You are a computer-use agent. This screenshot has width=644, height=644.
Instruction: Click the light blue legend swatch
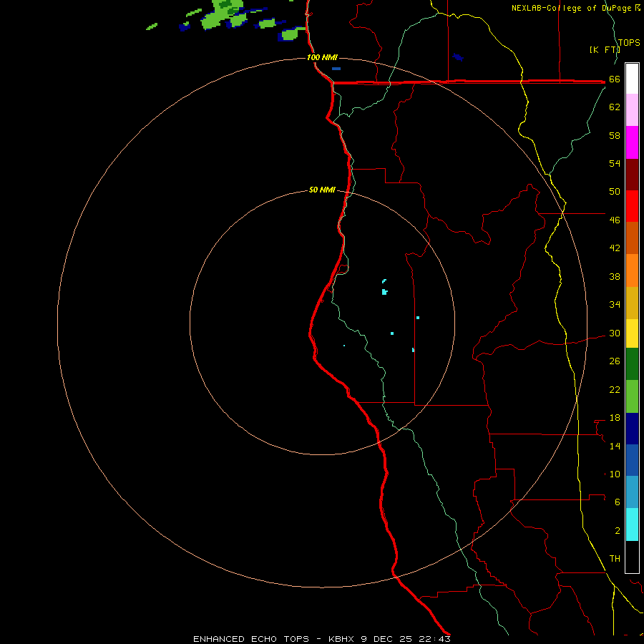pyautogui.click(x=632, y=492)
